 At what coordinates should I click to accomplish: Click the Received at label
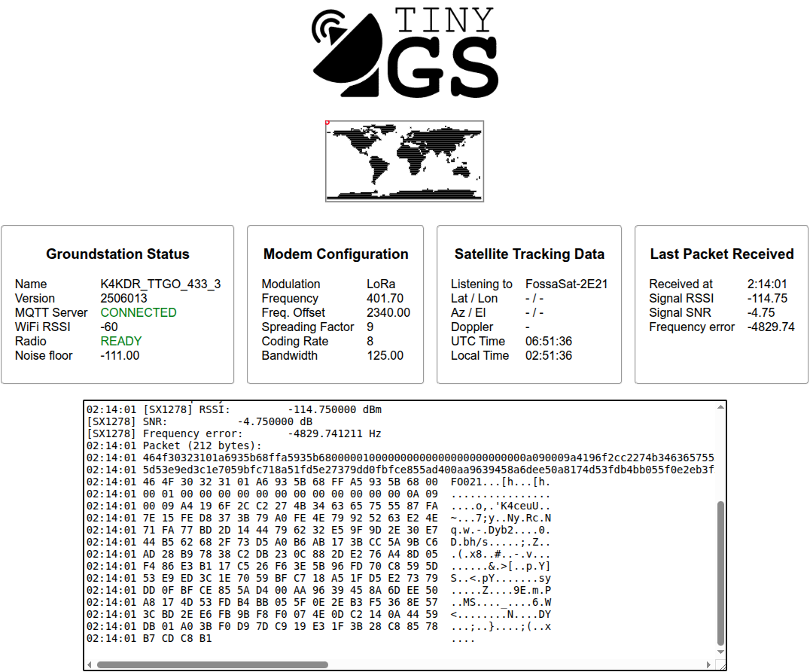click(x=681, y=284)
